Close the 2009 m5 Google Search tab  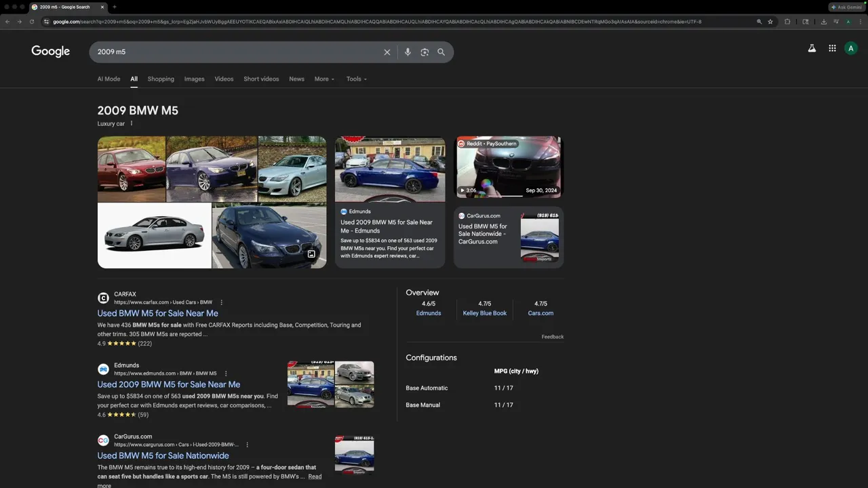(102, 7)
